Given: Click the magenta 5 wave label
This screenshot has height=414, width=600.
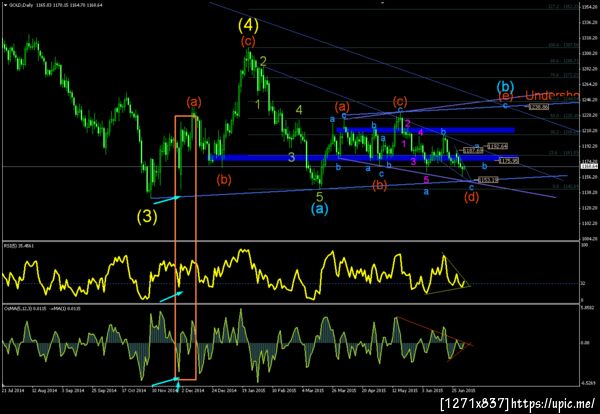Looking at the screenshot, I should click(x=427, y=180).
